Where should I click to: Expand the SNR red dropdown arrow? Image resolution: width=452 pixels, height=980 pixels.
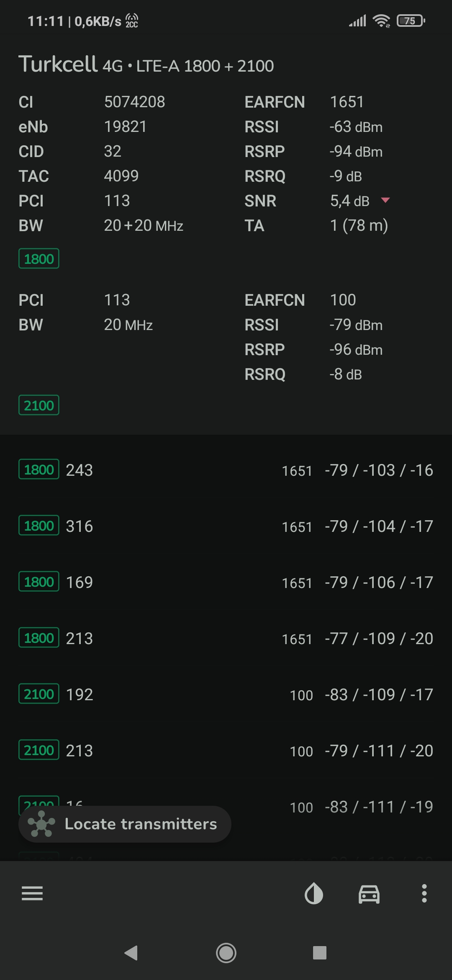click(x=385, y=200)
